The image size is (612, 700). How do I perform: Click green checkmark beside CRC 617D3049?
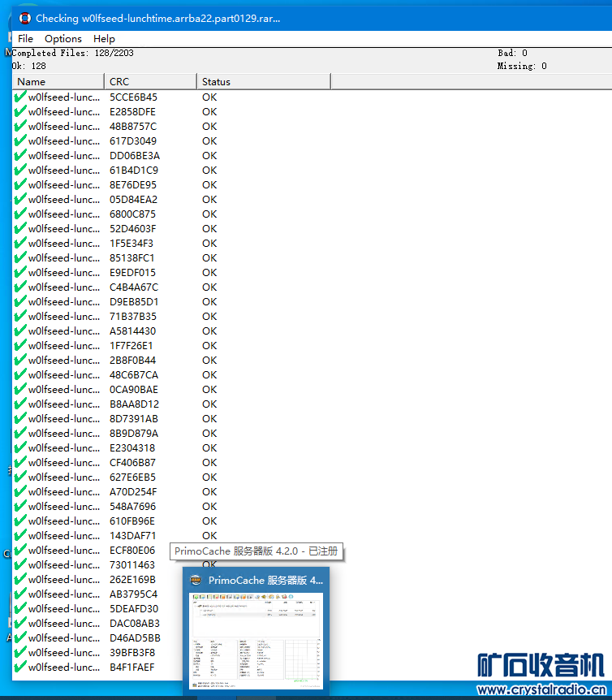(20, 140)
